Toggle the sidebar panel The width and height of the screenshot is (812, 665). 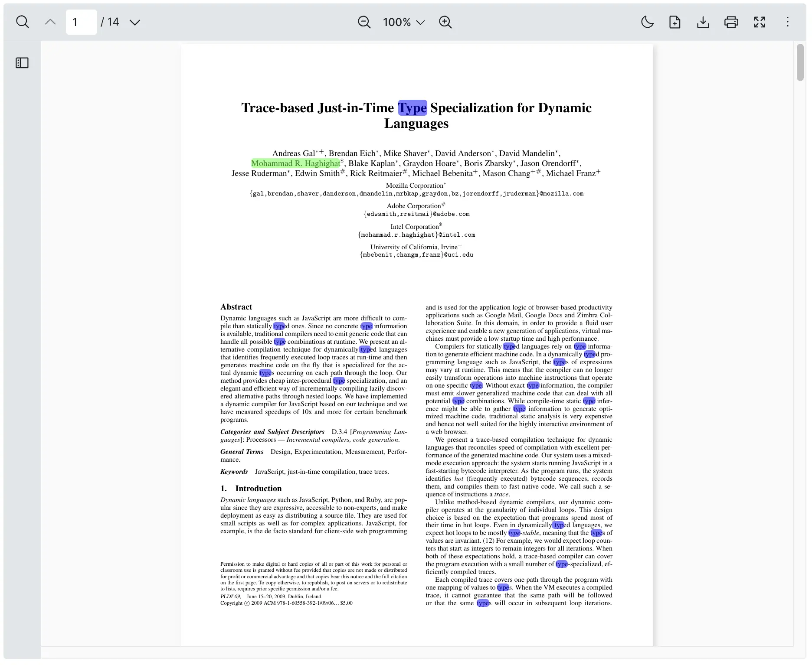coord(21,63)
